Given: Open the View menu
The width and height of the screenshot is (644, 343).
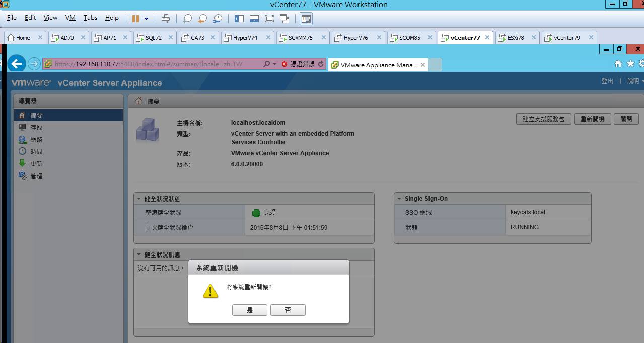Looking at the screenshot, I should [50, 18].
